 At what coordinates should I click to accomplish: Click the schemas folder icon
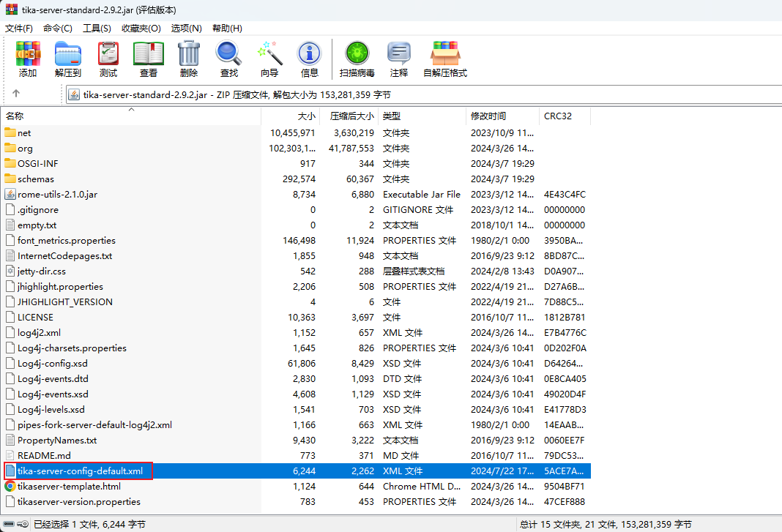[10, 179]
